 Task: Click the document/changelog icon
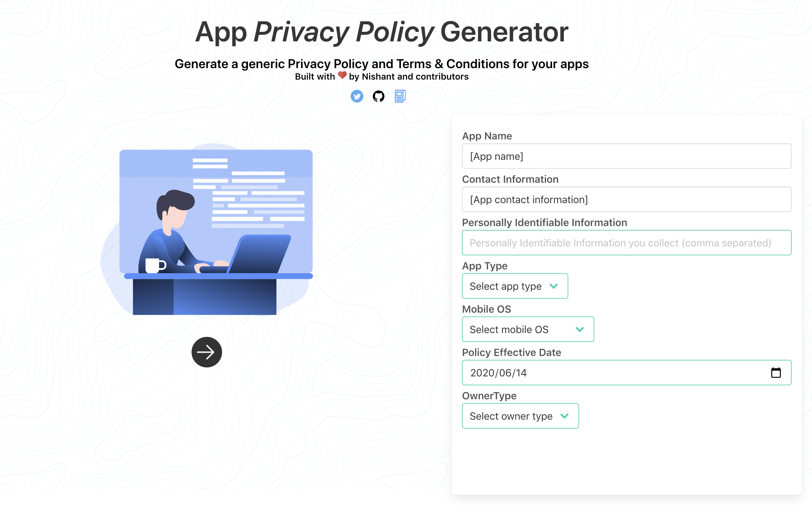(x=400, y=96)
